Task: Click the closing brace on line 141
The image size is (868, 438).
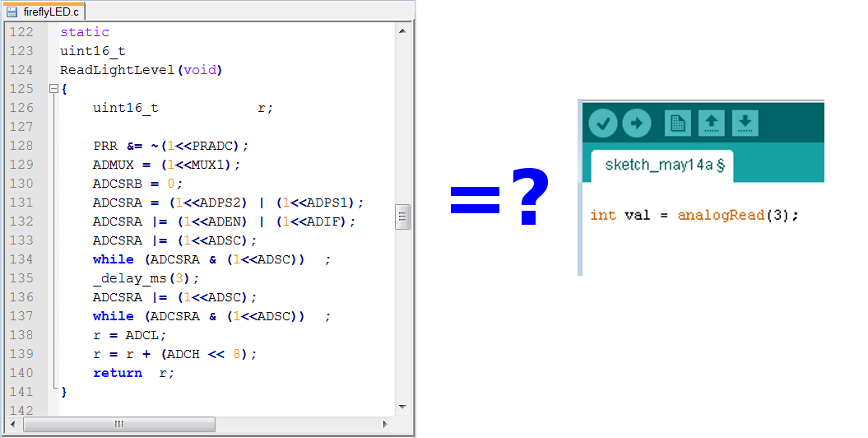Action: point(64,392)
